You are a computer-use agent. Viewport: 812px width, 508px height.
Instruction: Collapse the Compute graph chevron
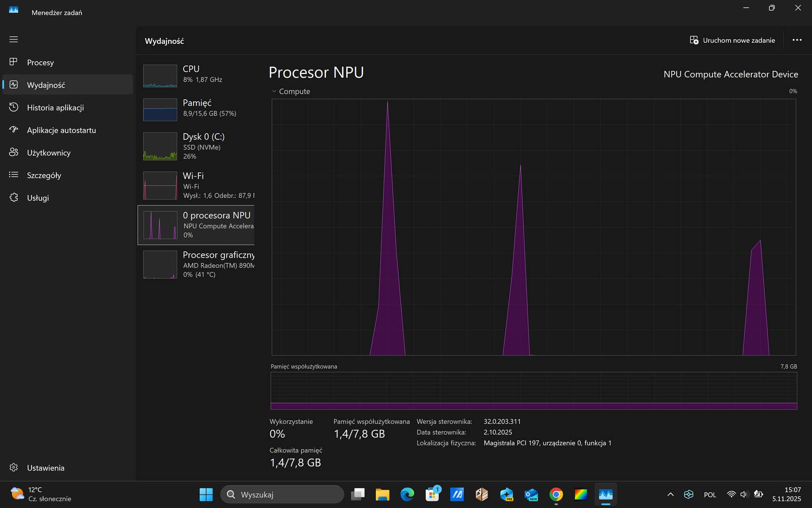[x=274, y=91]
